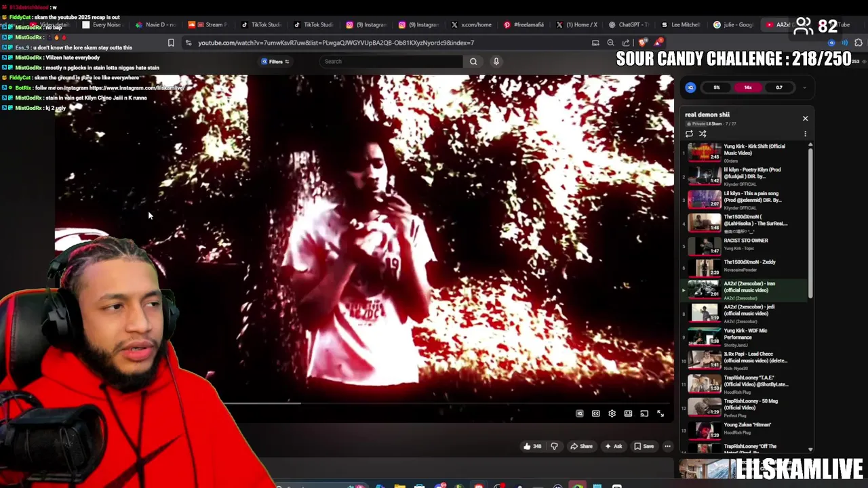868x488 pixels.
Task: Play Lil kilyn - This a pain song
Action: [x=745, y=200]
